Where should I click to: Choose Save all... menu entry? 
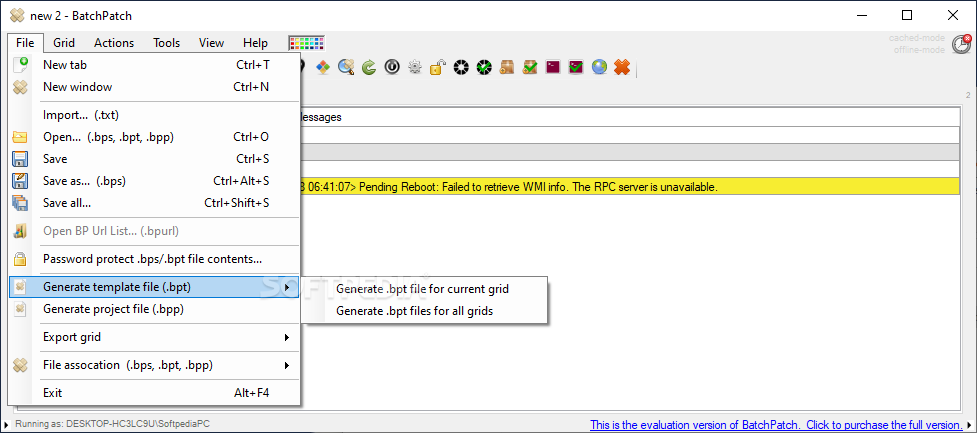coord(155,202)
